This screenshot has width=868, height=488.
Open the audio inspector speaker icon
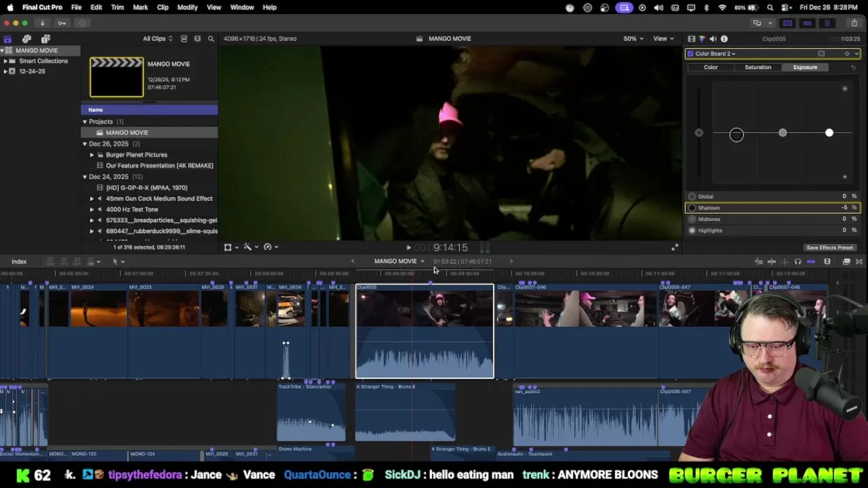click(713, 39)
